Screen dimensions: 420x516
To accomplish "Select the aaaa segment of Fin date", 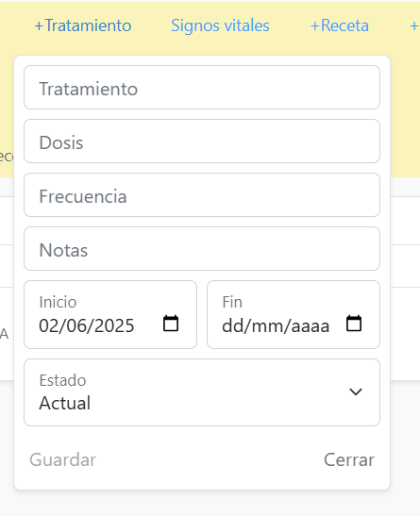I will click(311, 325).
